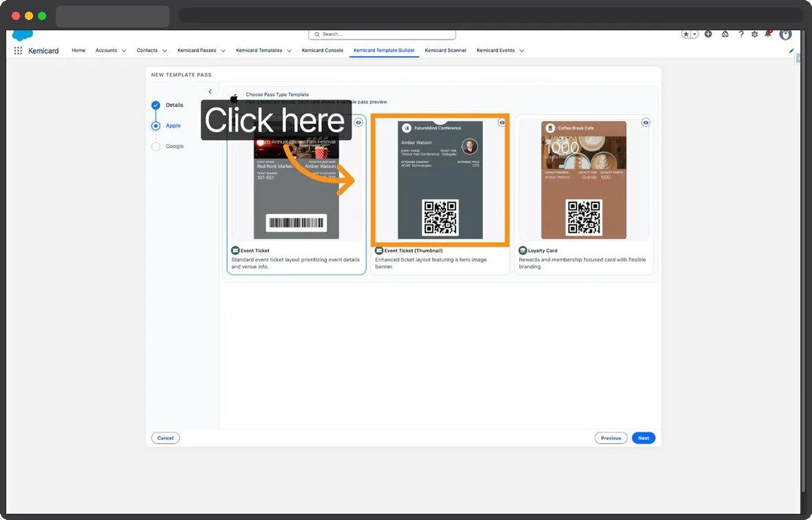The height and width of the screenshot is (520, 812).
Task: Click the Apple logo icon
Action: [234, 98]
